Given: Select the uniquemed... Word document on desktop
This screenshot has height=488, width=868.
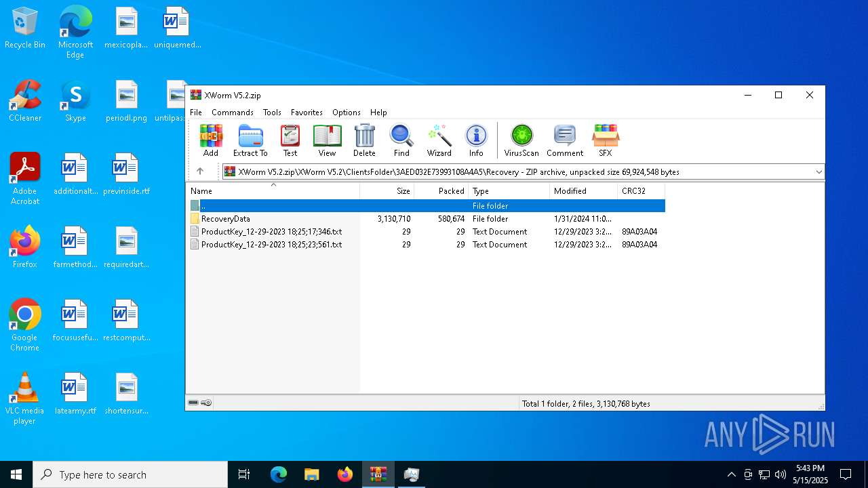Looking at the screenshot, I should pos(177,28).
